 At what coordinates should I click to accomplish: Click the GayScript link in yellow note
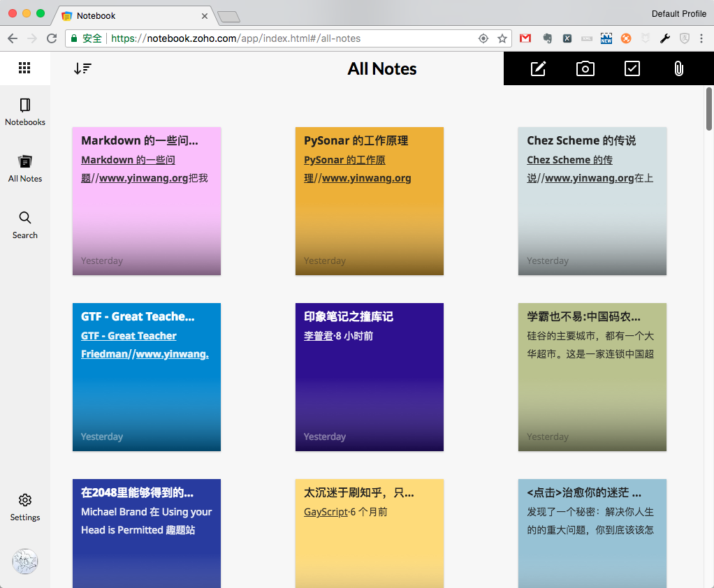point(325,512)
